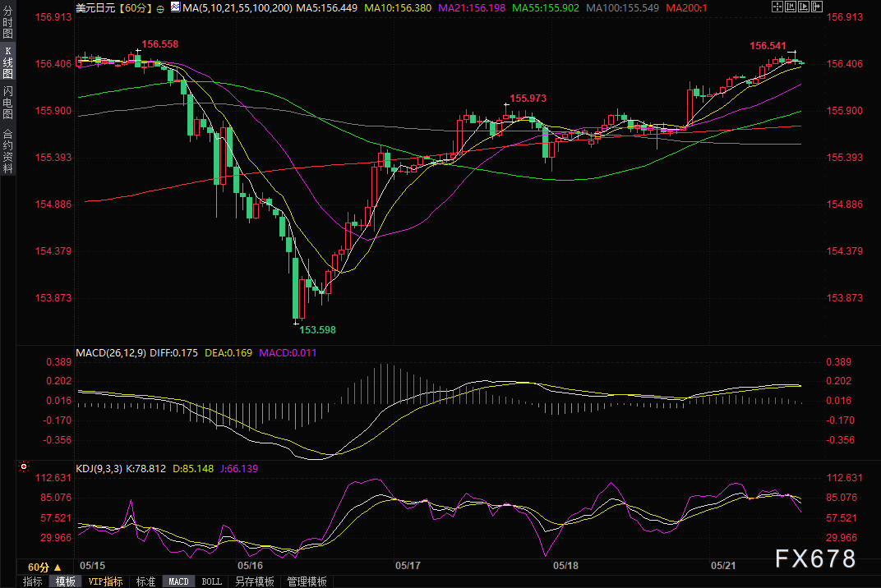Click the 05/18 date on the time axis
881x588 pixels.
click(x=565, y=566)
